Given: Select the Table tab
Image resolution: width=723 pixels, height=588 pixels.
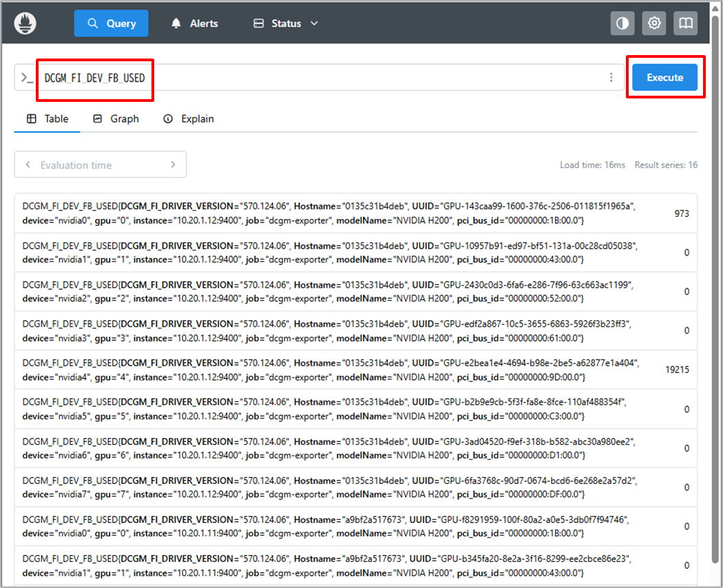Looking at the screenshot, I should (48, 119).
